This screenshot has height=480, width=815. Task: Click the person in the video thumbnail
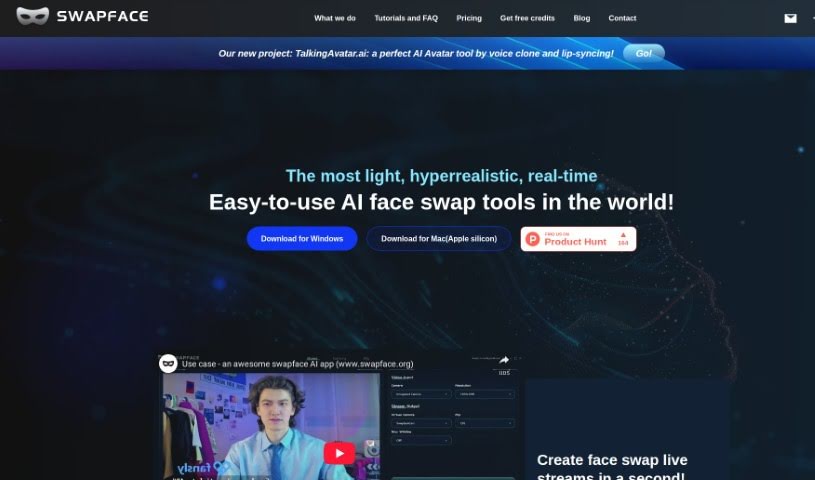pos(278,426)
